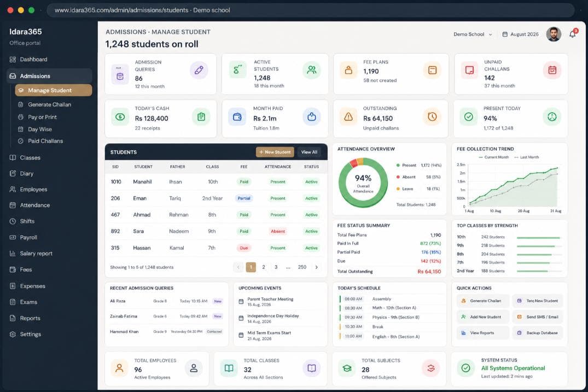Viewport: 588px width, 392px height.
Task: Select Manage Student submenu item
Action: (x=54, y=90)
